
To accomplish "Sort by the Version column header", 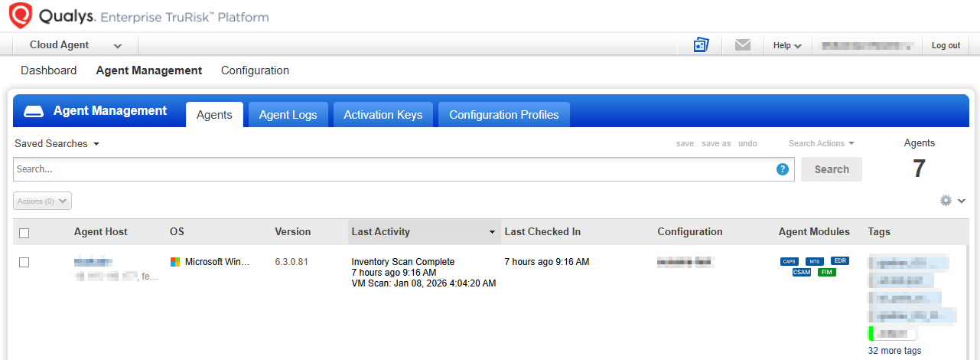I will point(293,231).
